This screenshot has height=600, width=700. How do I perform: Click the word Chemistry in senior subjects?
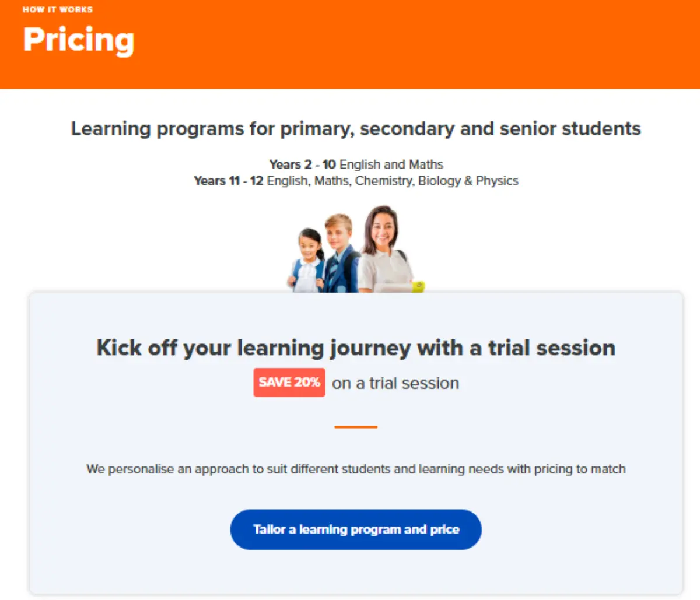[384, 181]
